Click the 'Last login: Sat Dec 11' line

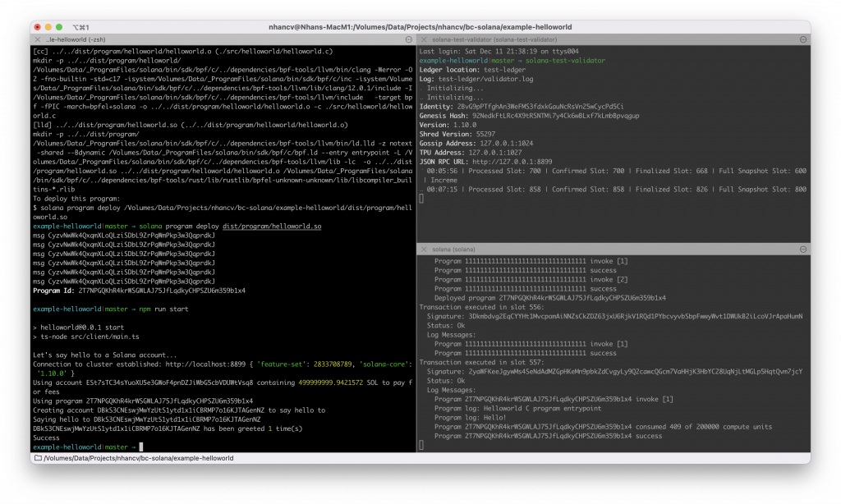tap(499, 52)
